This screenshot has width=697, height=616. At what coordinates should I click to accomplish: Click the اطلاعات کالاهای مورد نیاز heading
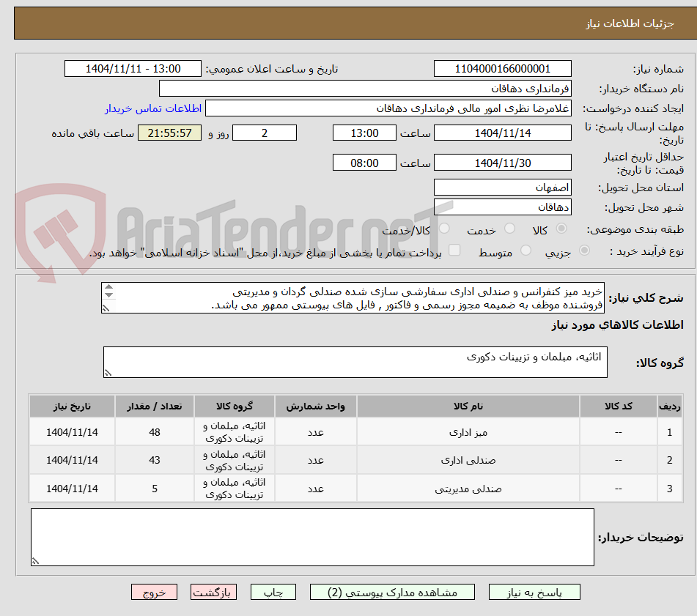617,325
